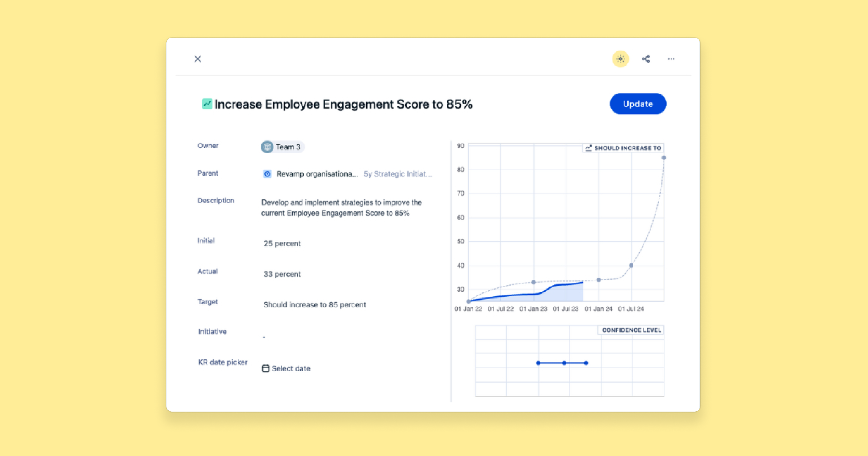Click Select date in KR date picker
868x456 pixels.
click(291, 368)
